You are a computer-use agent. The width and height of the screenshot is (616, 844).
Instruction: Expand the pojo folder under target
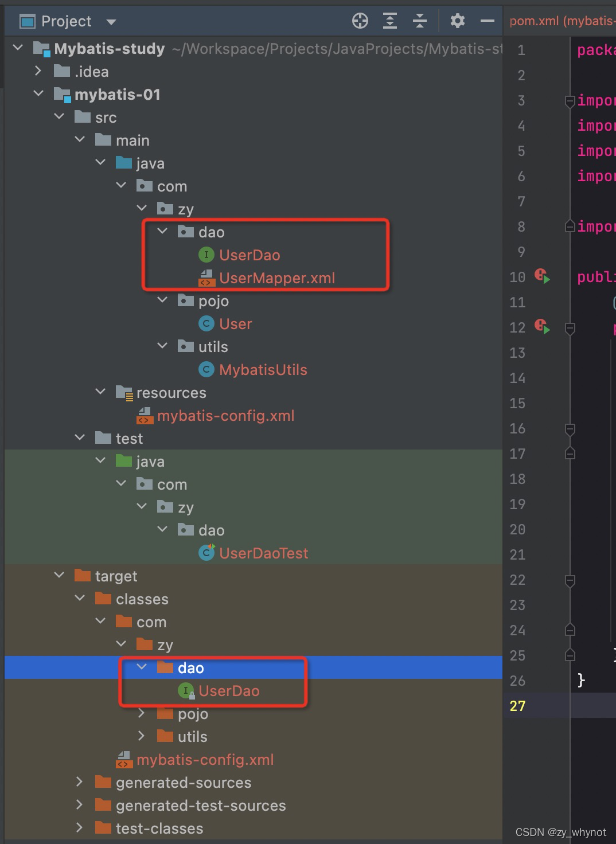(x=142, y=713)
